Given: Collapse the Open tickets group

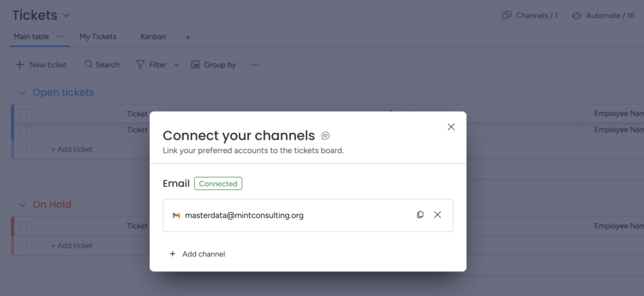Looking at the screenshot, I should 22,93.
